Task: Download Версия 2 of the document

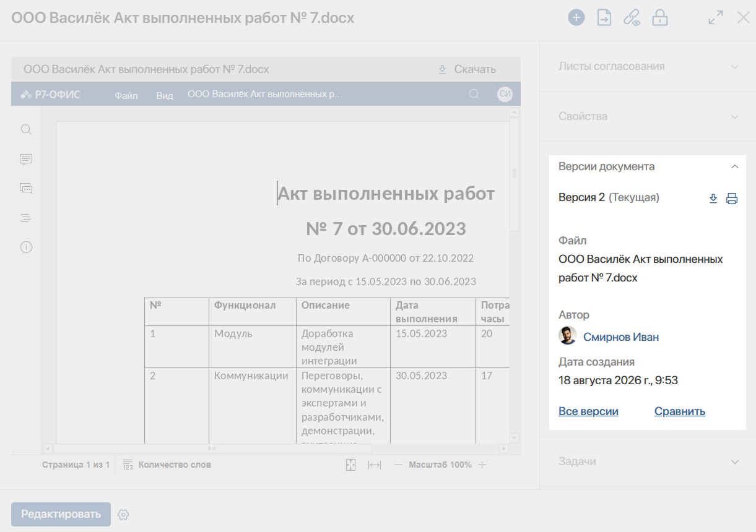Action: (713, 199)
